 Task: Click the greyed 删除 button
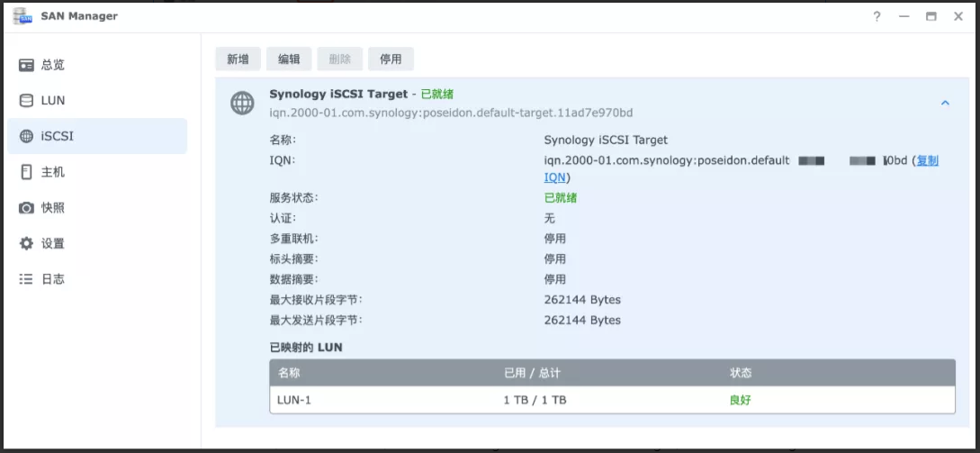340,59
